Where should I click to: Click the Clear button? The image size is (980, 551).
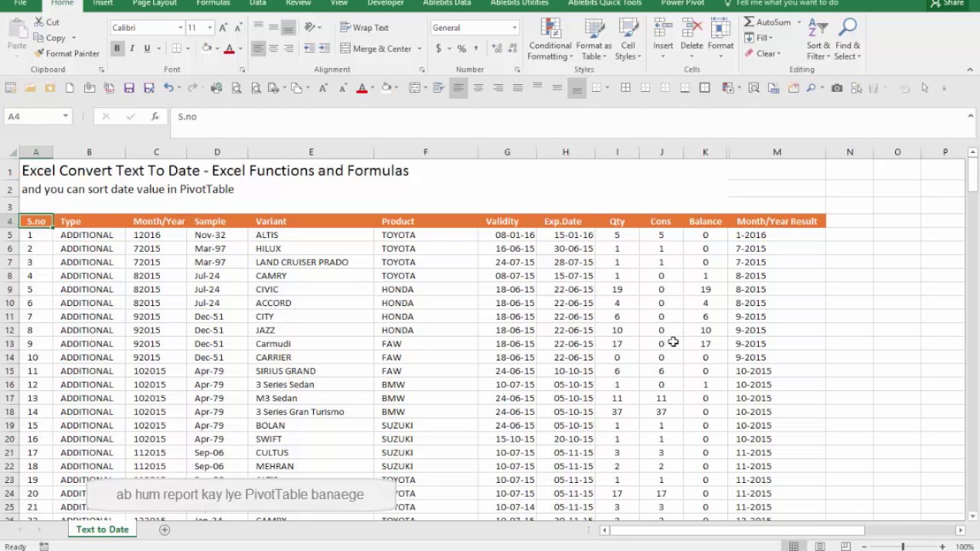point(762,54)
